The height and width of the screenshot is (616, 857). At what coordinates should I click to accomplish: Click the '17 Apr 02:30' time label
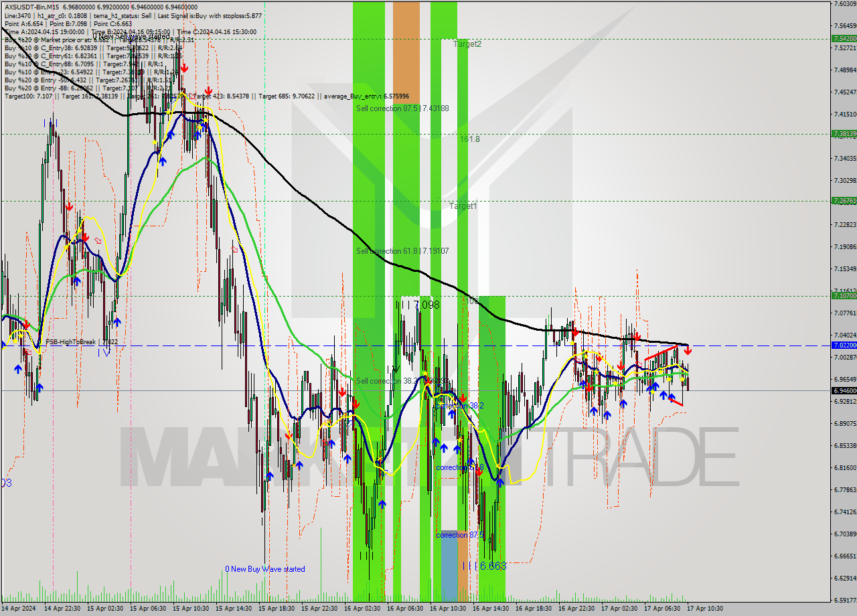619,609
